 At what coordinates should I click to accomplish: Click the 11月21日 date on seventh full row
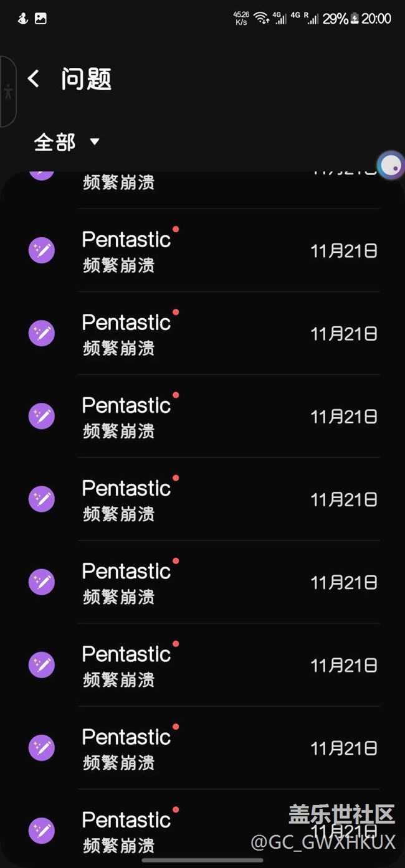coord(343,748)
